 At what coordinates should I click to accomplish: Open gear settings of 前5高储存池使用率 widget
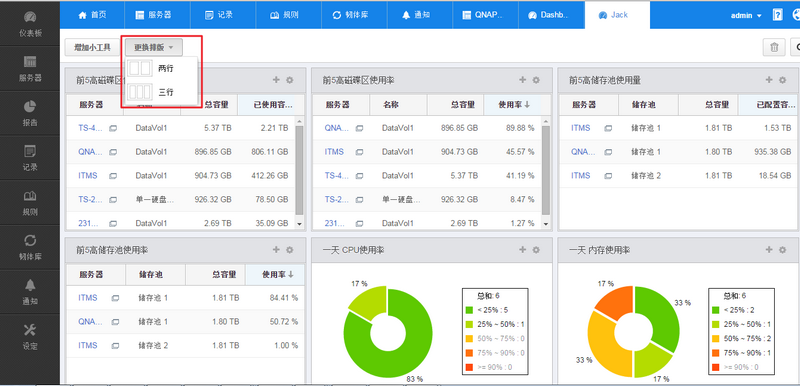[x=289, y=250]
